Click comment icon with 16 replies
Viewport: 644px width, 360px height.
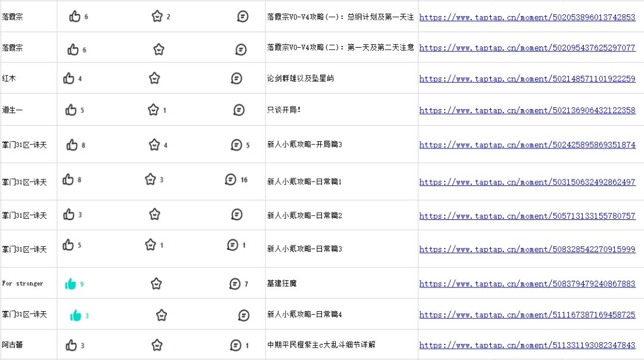(x=231, y=179)
